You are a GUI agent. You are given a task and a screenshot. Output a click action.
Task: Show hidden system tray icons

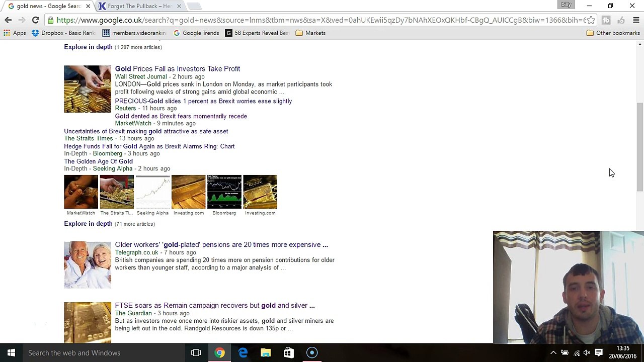[x=553, y=353]
